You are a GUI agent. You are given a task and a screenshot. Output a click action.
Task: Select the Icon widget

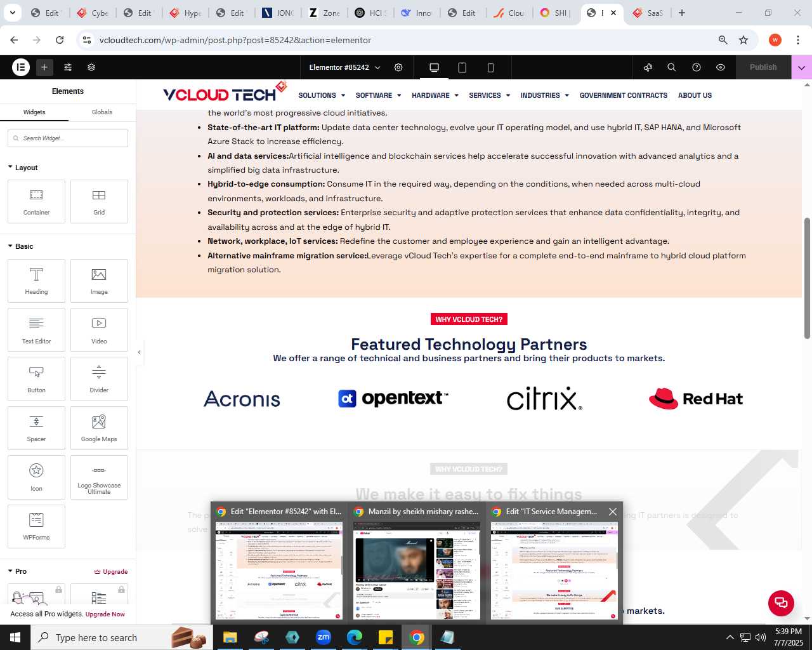pos(36,477)
